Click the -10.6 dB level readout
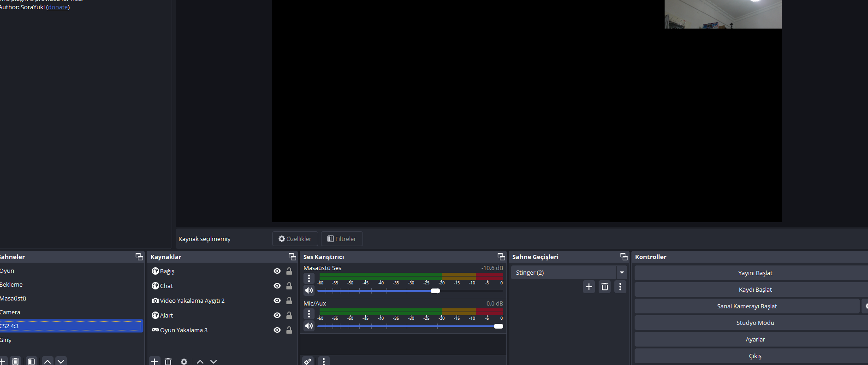Screen dimensions: 868x365 [x=492, y=268]
